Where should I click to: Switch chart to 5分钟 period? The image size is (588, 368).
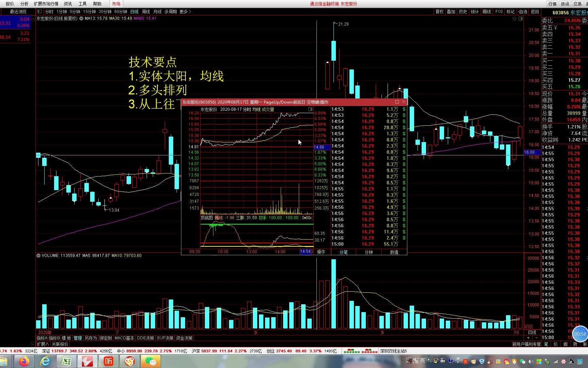point(75,12)
